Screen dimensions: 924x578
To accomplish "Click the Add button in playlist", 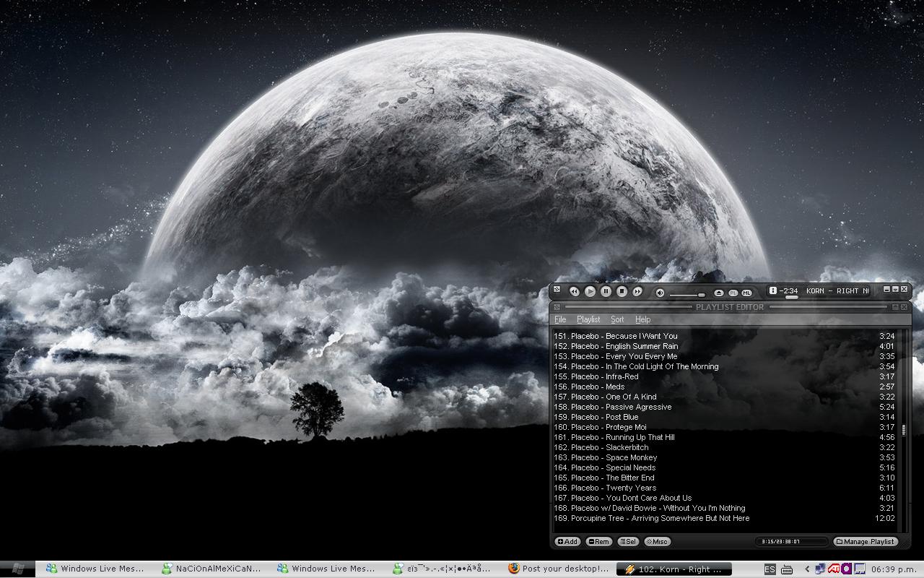I will click(x=567, y=541).
